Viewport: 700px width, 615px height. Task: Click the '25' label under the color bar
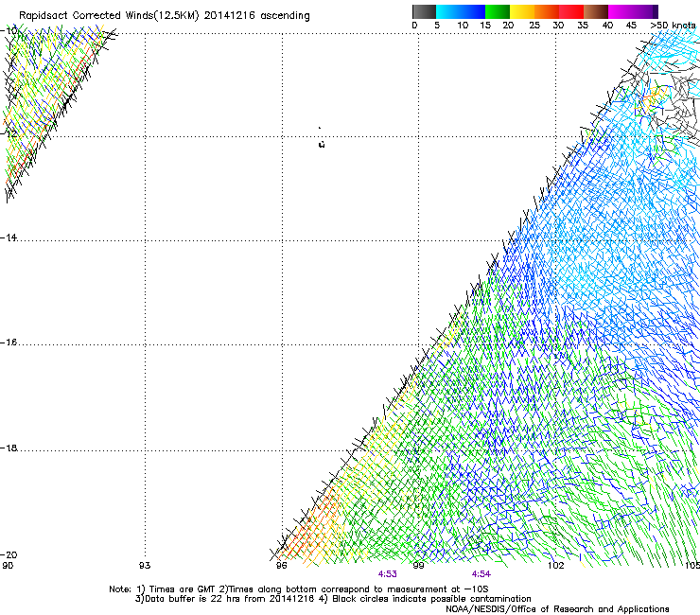534,26
